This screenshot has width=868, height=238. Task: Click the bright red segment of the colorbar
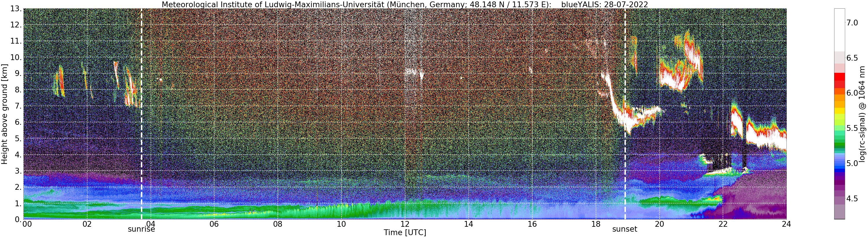[839, 77]
